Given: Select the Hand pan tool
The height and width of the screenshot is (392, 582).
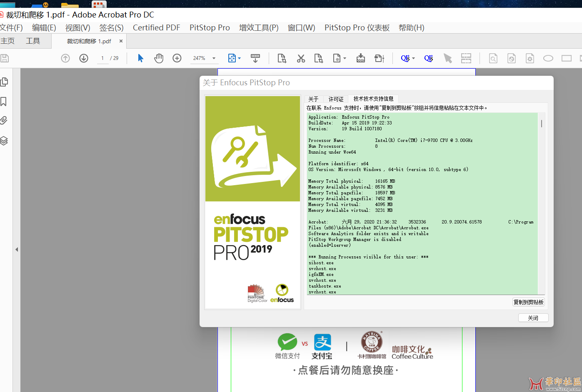Looking at the screenshot, I should 159,58.
